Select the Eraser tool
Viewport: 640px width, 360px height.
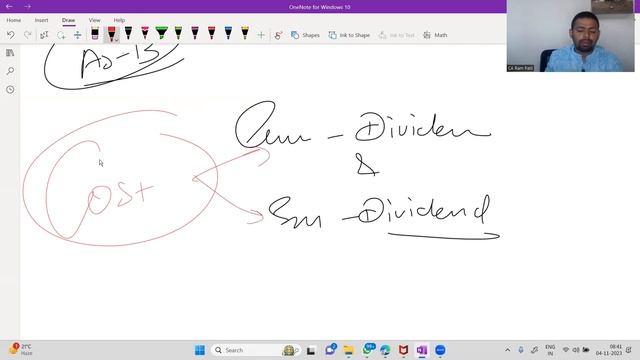pyautogui.click(x=95, y=33)
